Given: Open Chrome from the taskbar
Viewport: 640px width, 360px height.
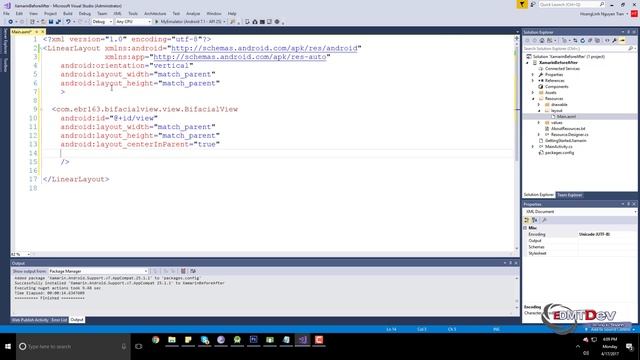Looking at the screenshot, I should [156, 340].
